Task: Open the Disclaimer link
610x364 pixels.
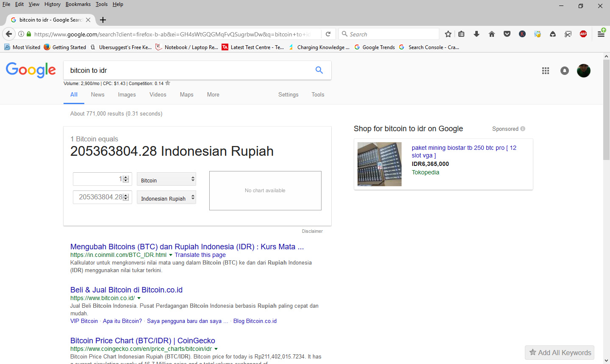Action: coord(312,231)
